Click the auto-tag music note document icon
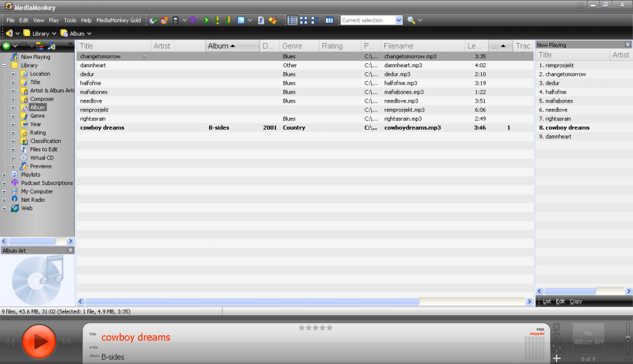 261,20
